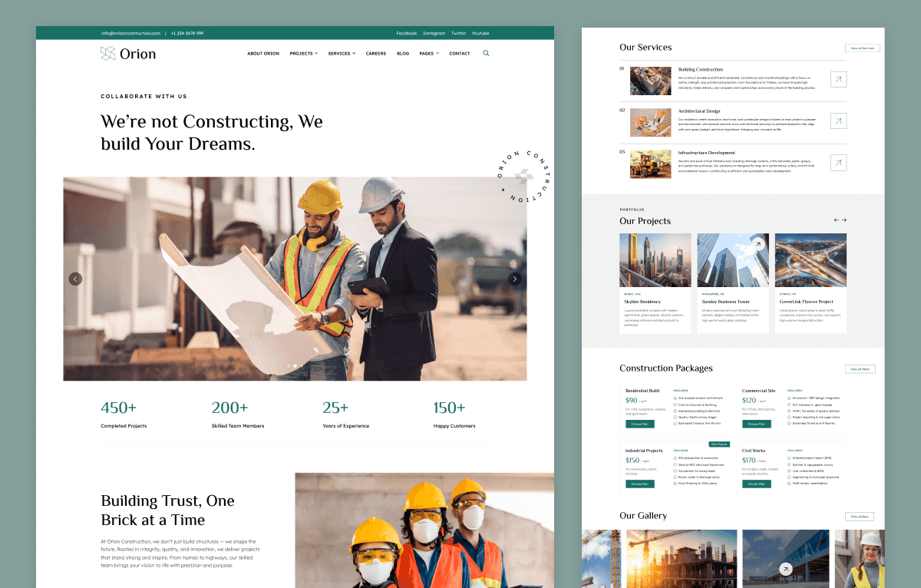The height and width of the screenshot is (588, 921).
Task: Expand the Projects dropdown menu
Action: (x=303, y=54)
